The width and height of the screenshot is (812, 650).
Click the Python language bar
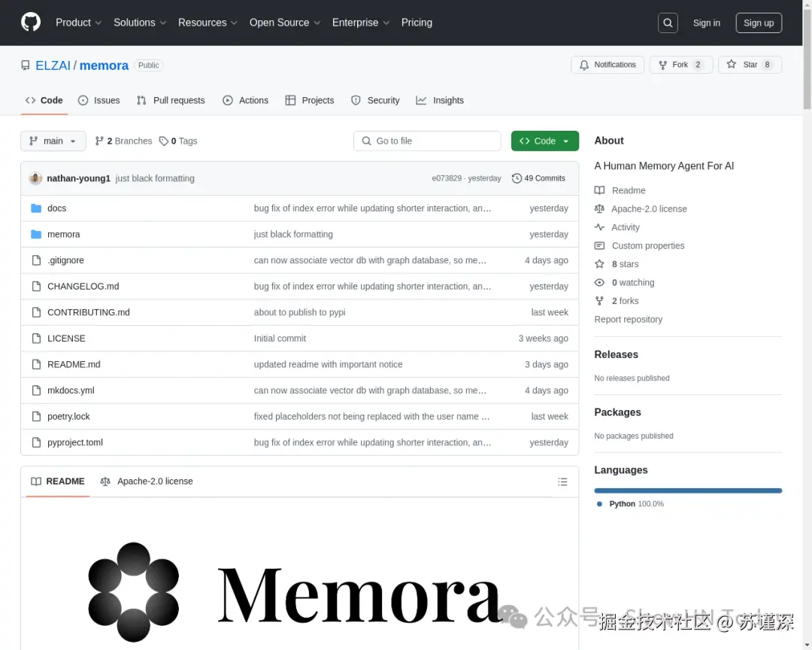(688, 491)
